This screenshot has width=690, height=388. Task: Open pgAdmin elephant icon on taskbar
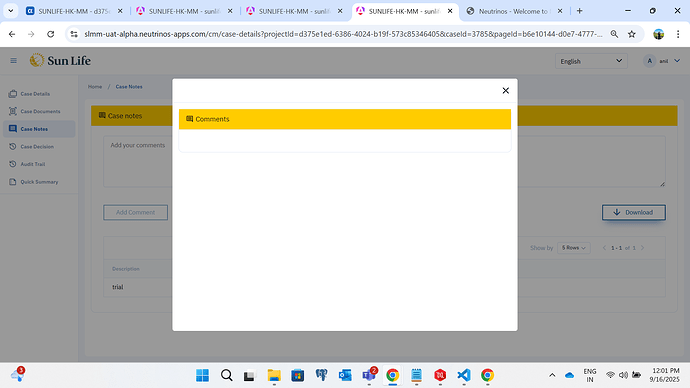[x=321, y=375]
